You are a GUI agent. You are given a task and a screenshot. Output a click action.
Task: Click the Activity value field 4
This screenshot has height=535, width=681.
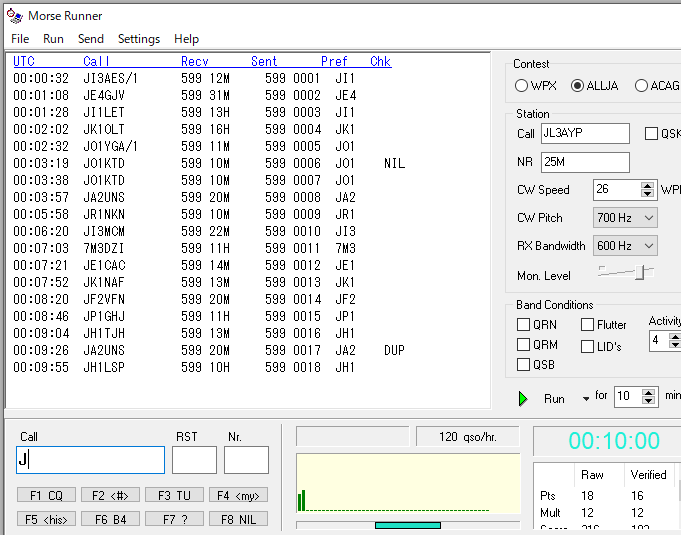pos(659,340)
